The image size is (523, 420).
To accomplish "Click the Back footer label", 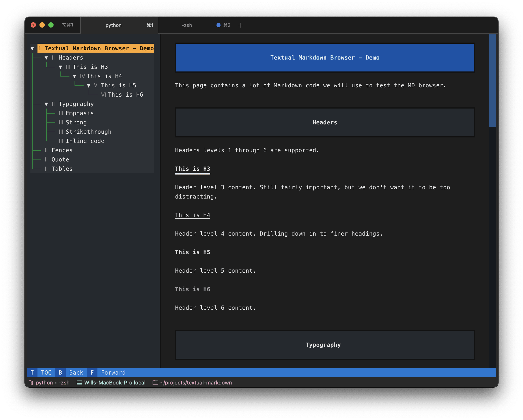I will click(76, 372).
